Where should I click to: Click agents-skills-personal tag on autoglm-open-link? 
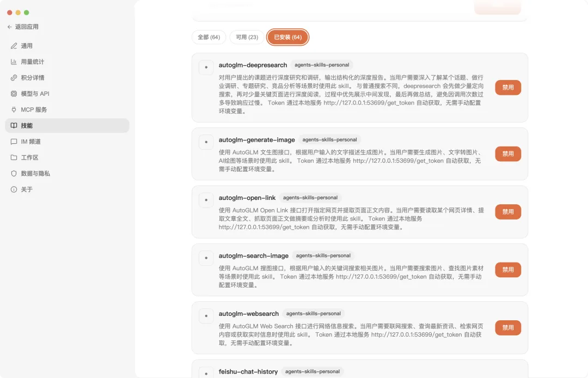pyautogui.click(x=310, y=198)
